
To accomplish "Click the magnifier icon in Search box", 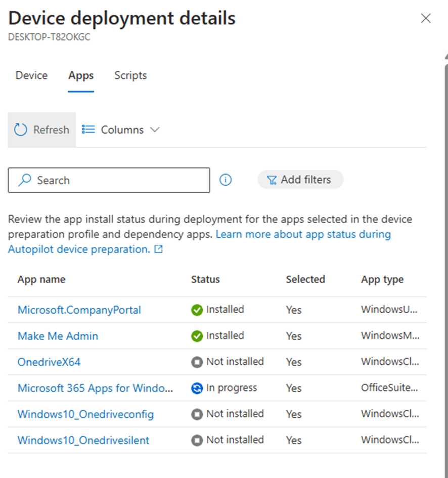I will tap(25, 180).
